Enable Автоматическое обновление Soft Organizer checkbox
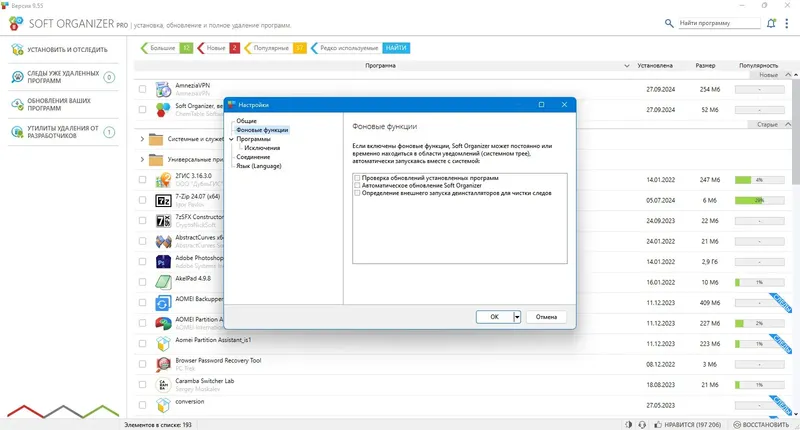 (357, 186)
